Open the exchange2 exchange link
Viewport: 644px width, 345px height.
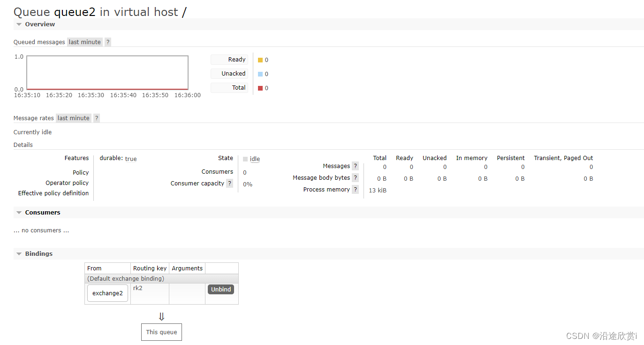click(x=107, y=293)
